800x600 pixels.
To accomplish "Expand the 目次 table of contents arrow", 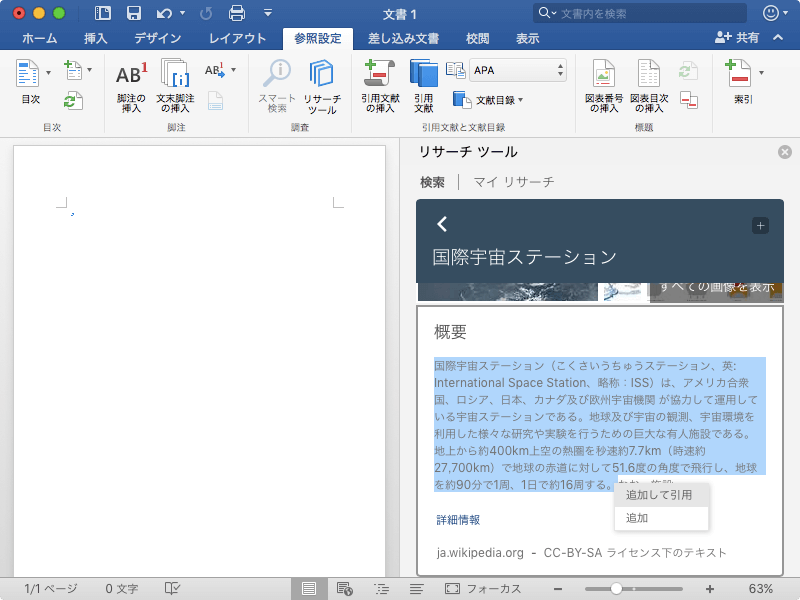I will point(49,73).
